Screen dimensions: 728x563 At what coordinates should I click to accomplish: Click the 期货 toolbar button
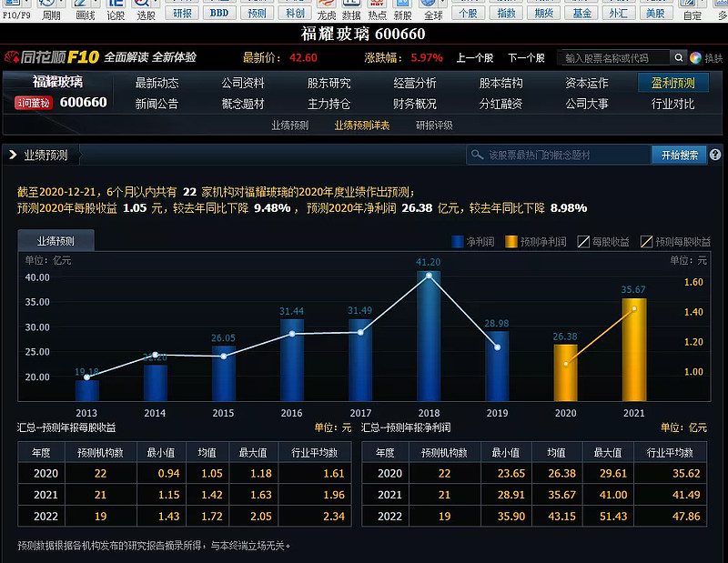point(543,13)
